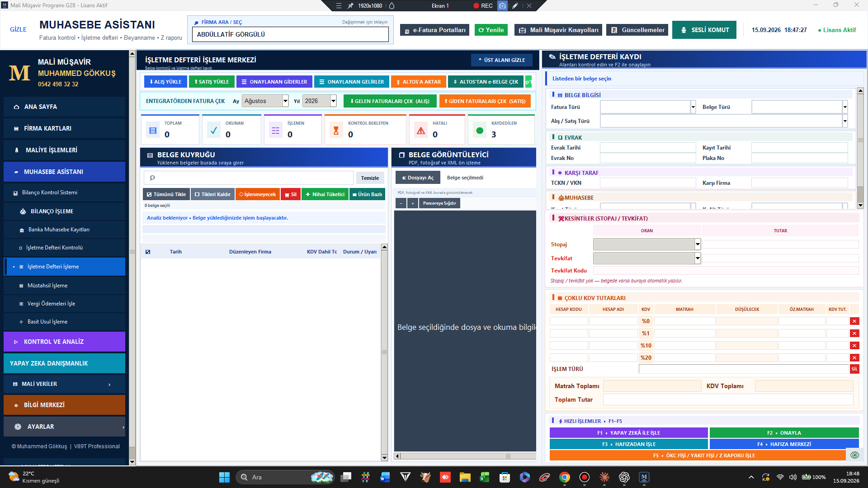The width and height of the screenshot is (868, 488).
Task: Open Mali Müşavir app from the taskbar
Action: pos(644,477)
